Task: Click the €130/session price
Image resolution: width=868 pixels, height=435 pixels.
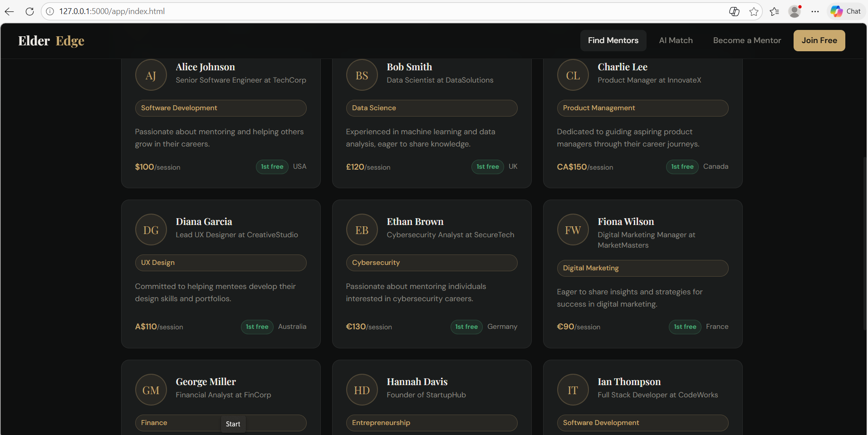Action: coord(369,327)
